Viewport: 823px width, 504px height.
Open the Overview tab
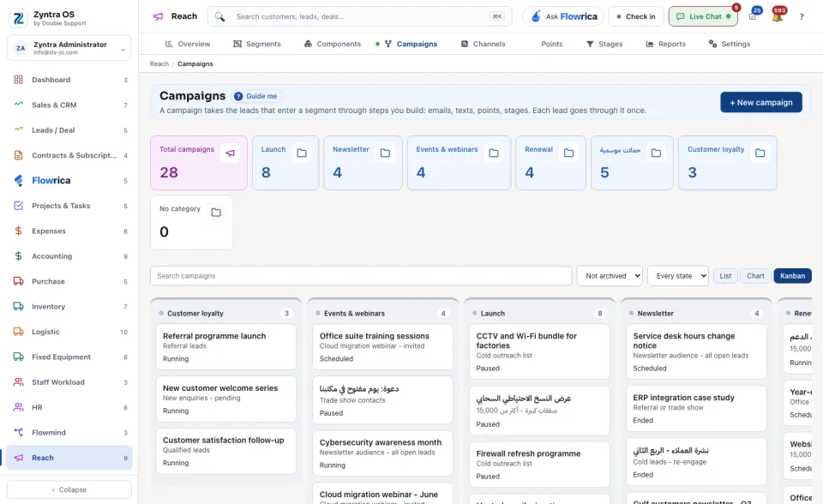click(188, 44)
